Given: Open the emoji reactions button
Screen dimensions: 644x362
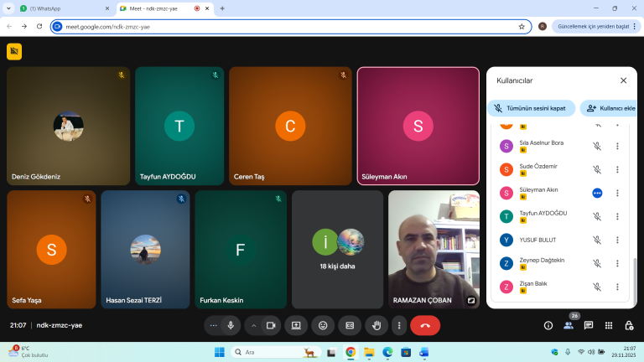Looking at the screenshot, I should coord(323,325).
